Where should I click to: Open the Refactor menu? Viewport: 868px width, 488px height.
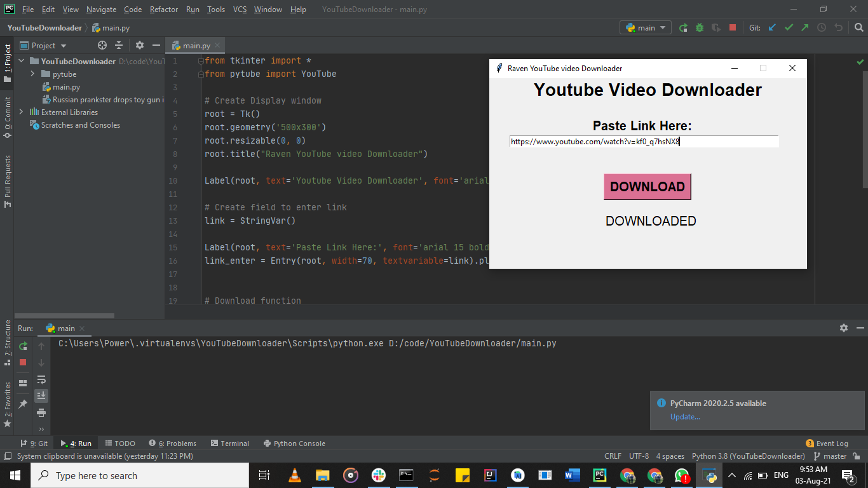pyautogui.click(x=163, y=10)
